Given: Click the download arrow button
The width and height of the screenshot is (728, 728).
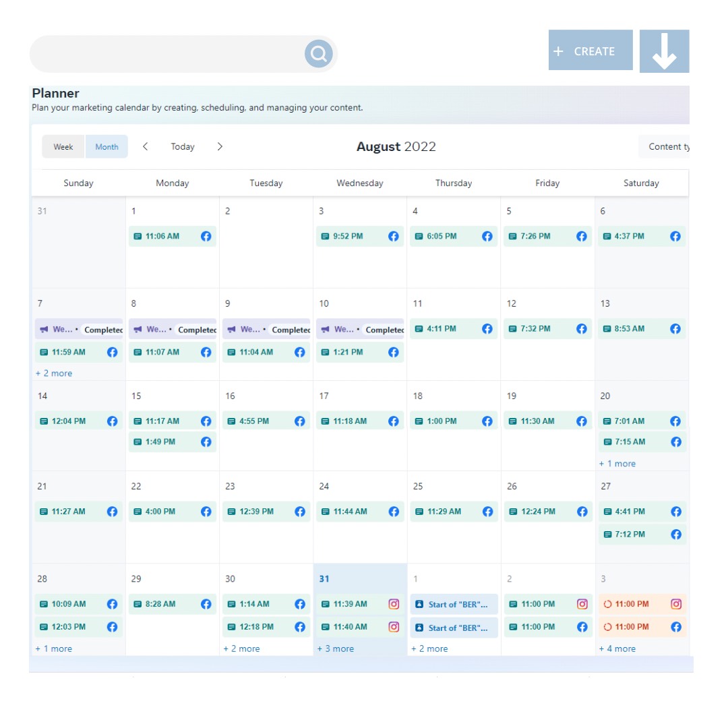Looking at the screenshot, I should 664,51.
